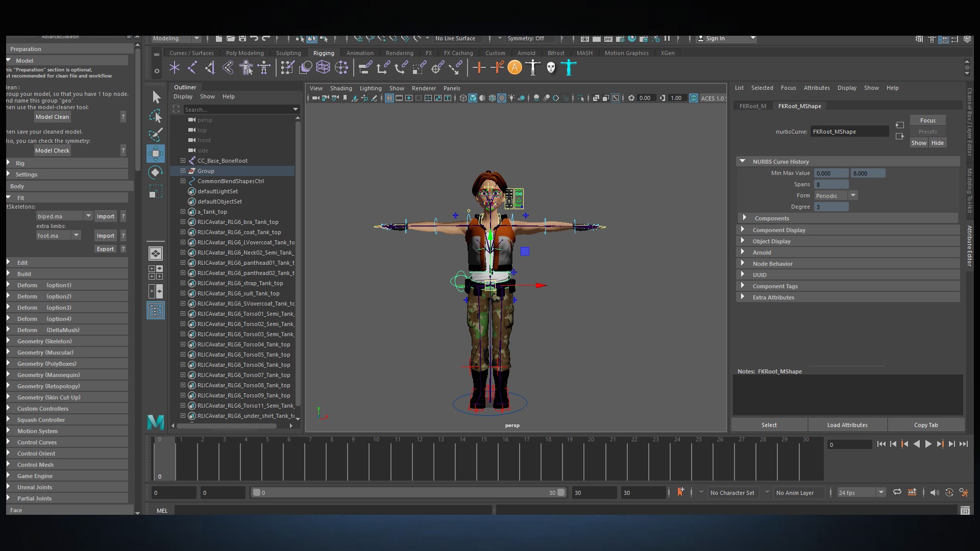The image size is (980, 551).
Task: Open the FKRoot_M attribute tab
Action: pos(753,106)
